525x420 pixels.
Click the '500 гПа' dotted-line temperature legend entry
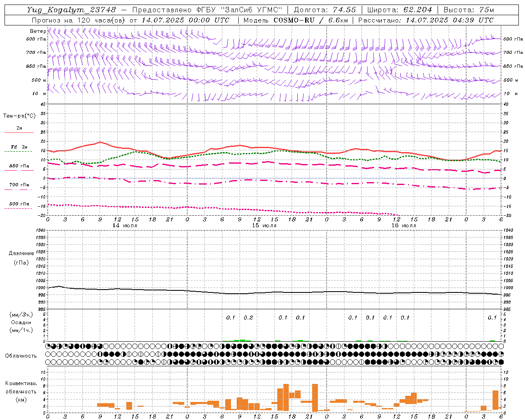[x=19, y=204]
